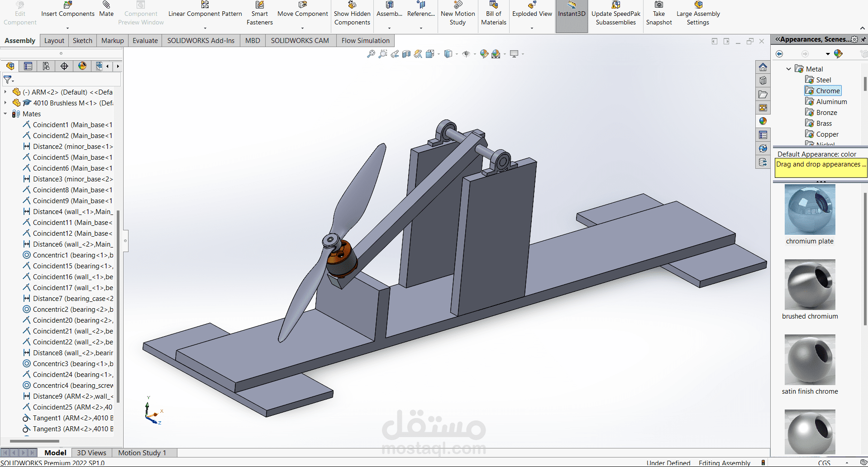Open the Linear Component Pattern dropdown arrow
The height and width of the screenshot is (467, 868).
(x=205, y=29)
